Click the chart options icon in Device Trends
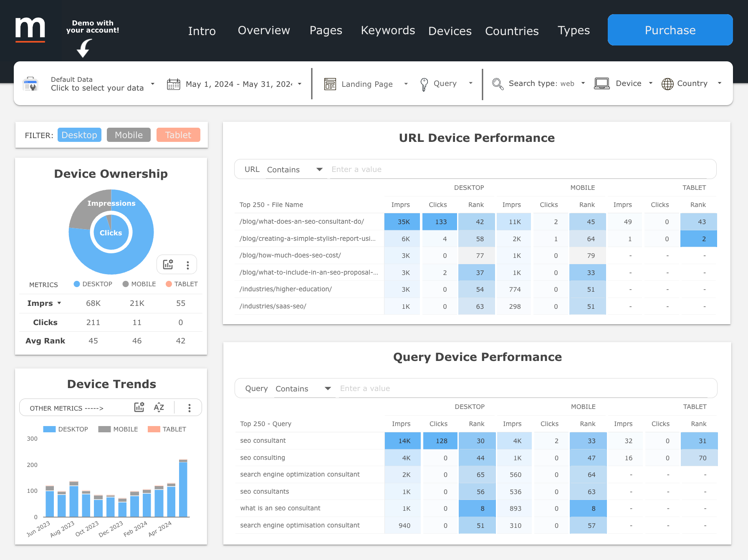Viewport: 748px width, 560px height. point(139,408)
